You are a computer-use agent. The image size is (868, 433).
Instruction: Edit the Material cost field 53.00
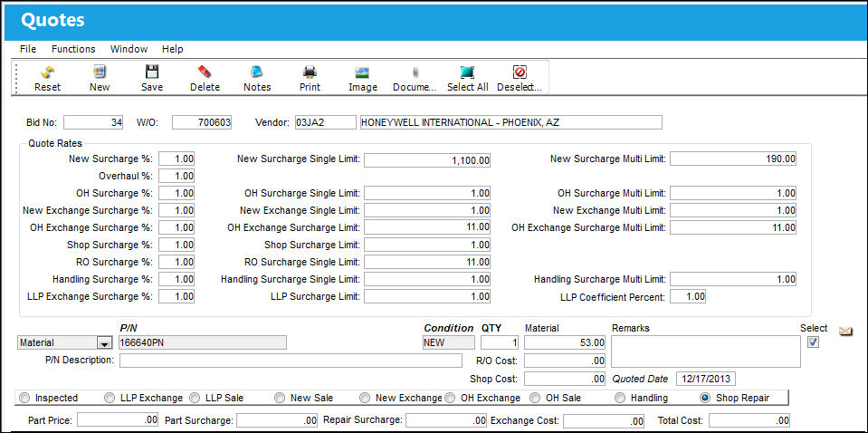point(565,342)
